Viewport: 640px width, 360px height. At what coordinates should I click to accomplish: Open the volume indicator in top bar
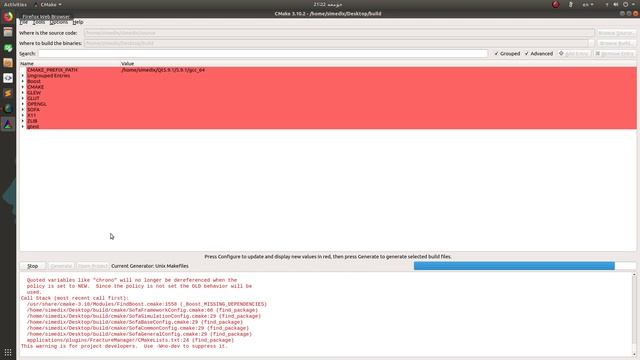point(616,4)
